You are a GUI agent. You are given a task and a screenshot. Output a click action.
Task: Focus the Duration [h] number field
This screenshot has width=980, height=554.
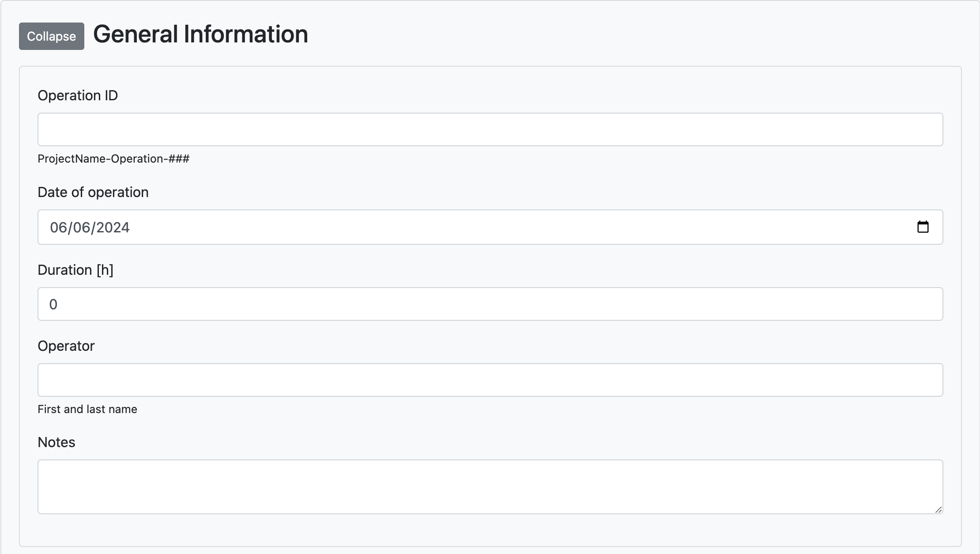tap(490, 304)
